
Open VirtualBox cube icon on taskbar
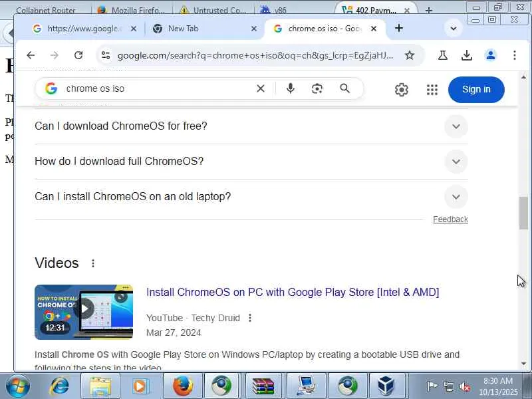click(387, 386)
